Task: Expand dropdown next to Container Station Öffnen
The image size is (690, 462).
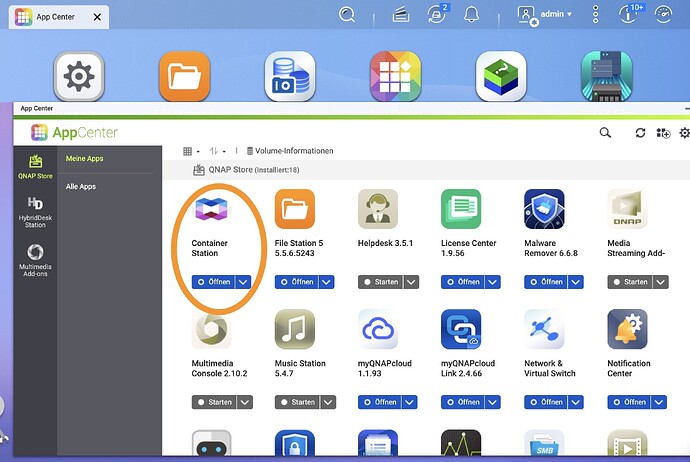Action: (243, 282)
